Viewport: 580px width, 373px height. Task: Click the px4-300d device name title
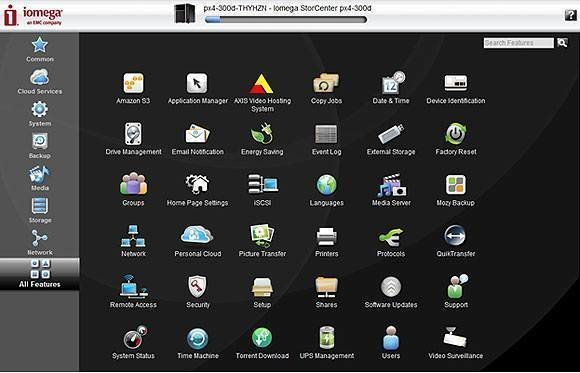pos(287,8)
